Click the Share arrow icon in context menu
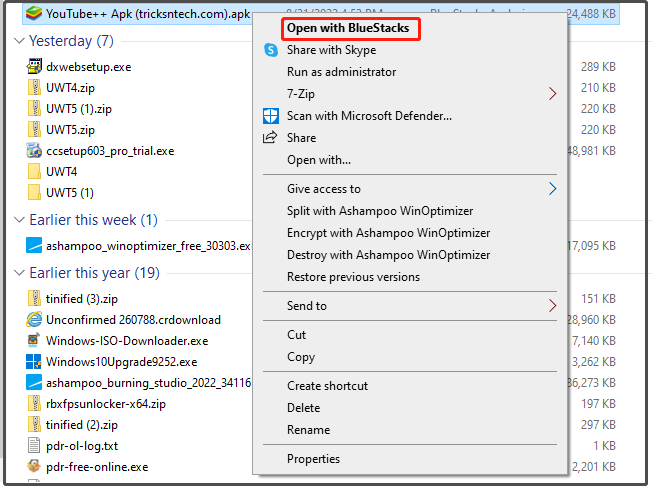This screenshot has height=487, width=652. [x=270, y=137]
